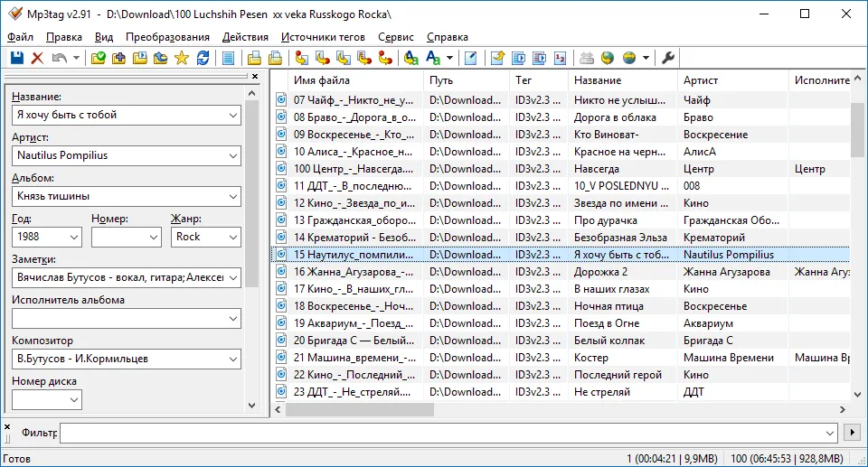This screenshot has height=467, width=868.
Task: Sort by the Название column header
Action: click(x=622, y=80)
